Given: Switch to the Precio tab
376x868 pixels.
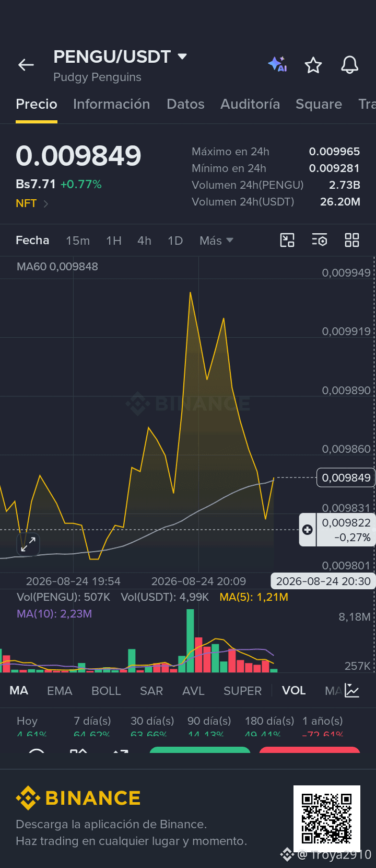Looking at the screenshot, I should (37, 104).
